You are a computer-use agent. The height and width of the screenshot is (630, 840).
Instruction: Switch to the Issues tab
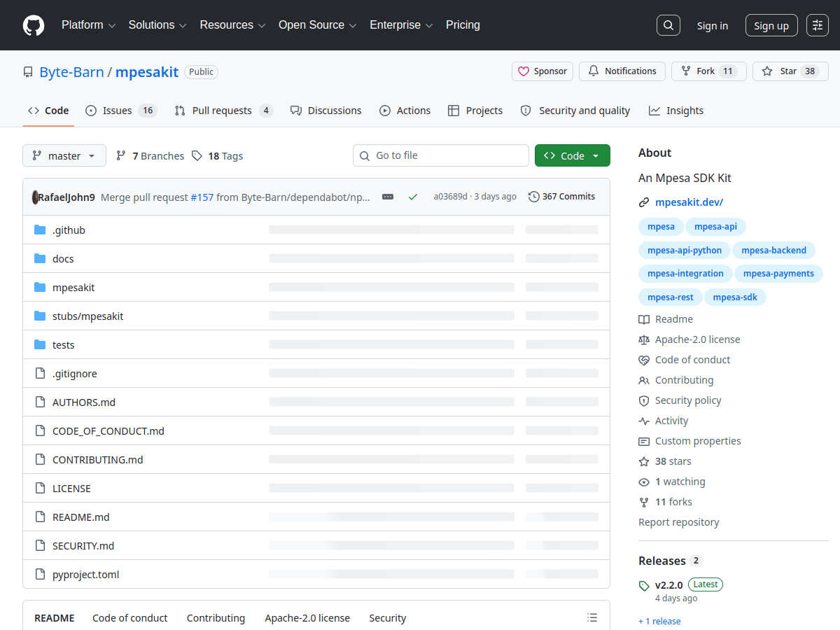pyautogui.click(x=120, y=111)
